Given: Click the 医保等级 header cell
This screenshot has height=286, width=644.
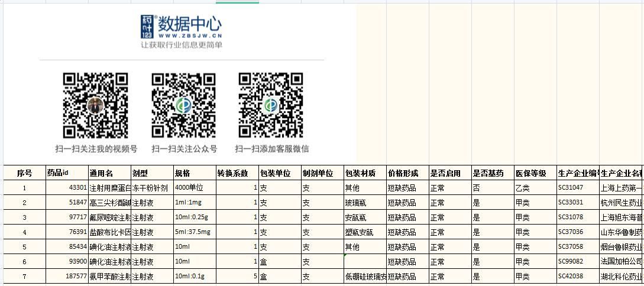Looking at the screenshot, I should click(536, 173).
